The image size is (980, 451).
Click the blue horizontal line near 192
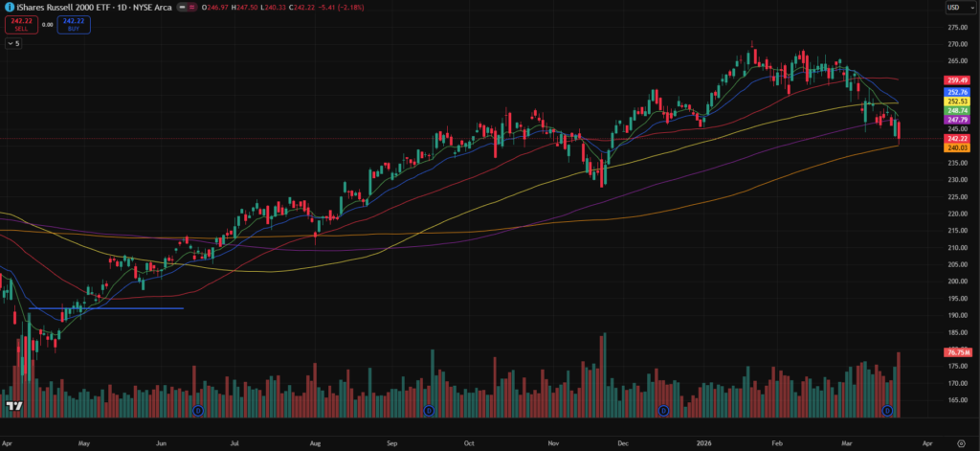[105, 308]
